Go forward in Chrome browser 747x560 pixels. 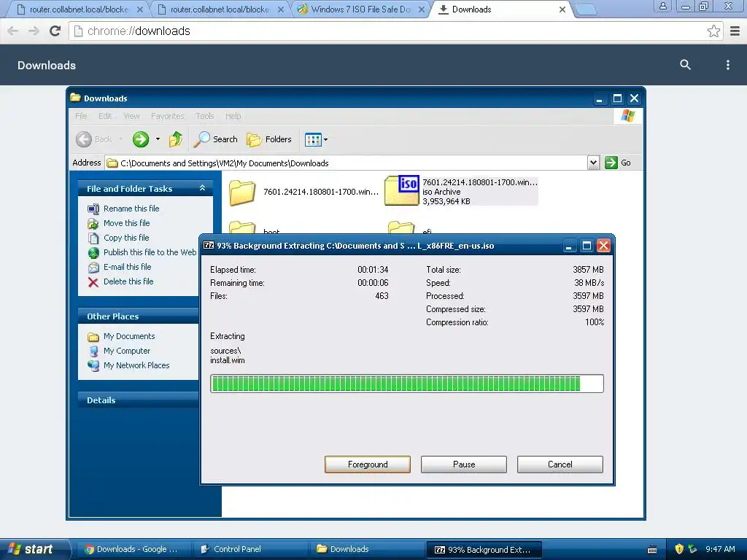pos(34,31)
